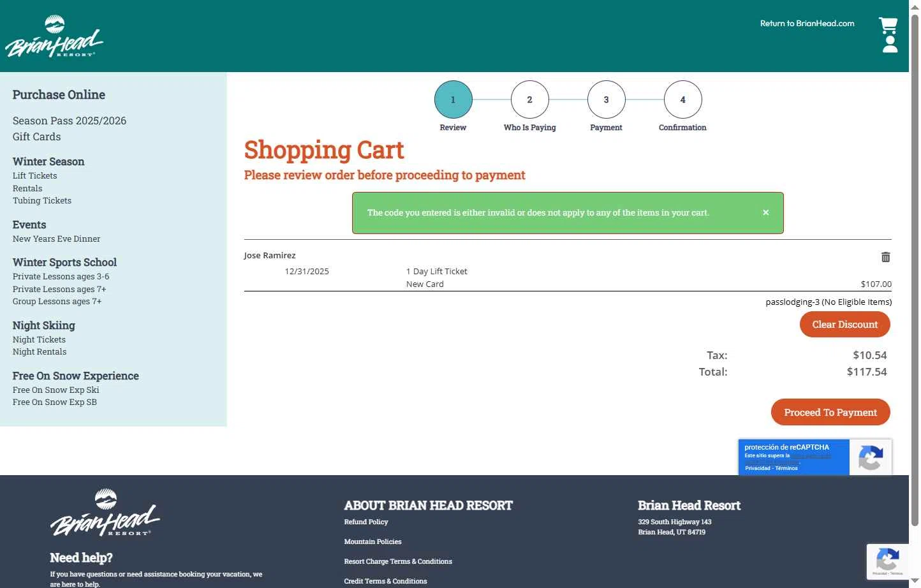921x588 pixels.
Task: Click the passlodging-3 (No Eligible Items) text
Action: [x=829, y=302]
